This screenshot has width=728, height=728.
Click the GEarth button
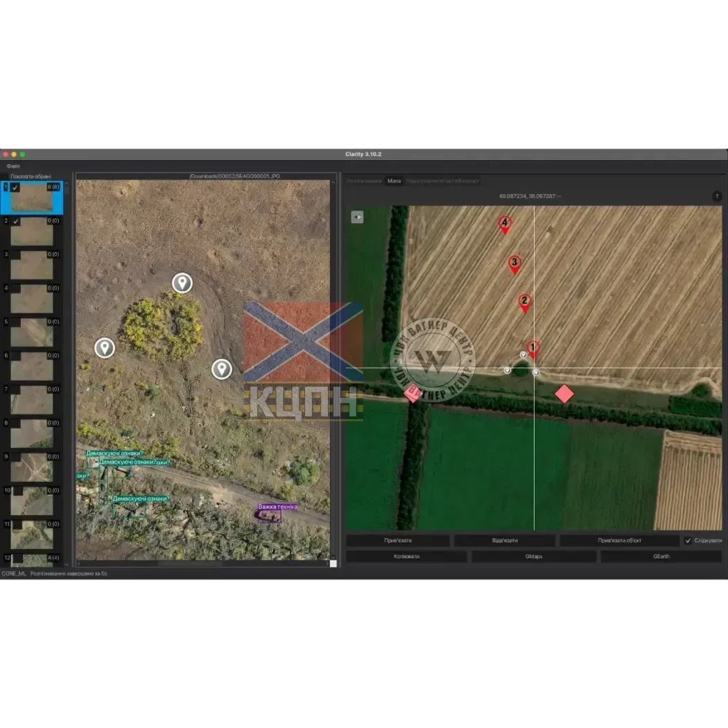661,556
